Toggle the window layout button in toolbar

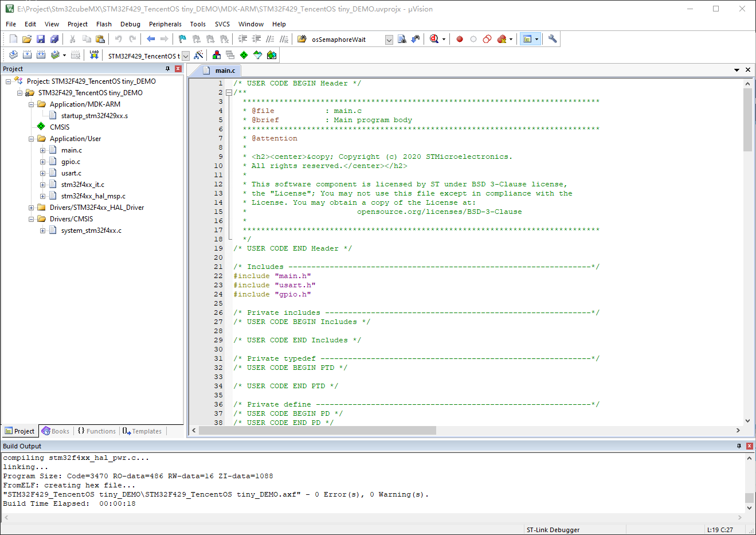527,39
